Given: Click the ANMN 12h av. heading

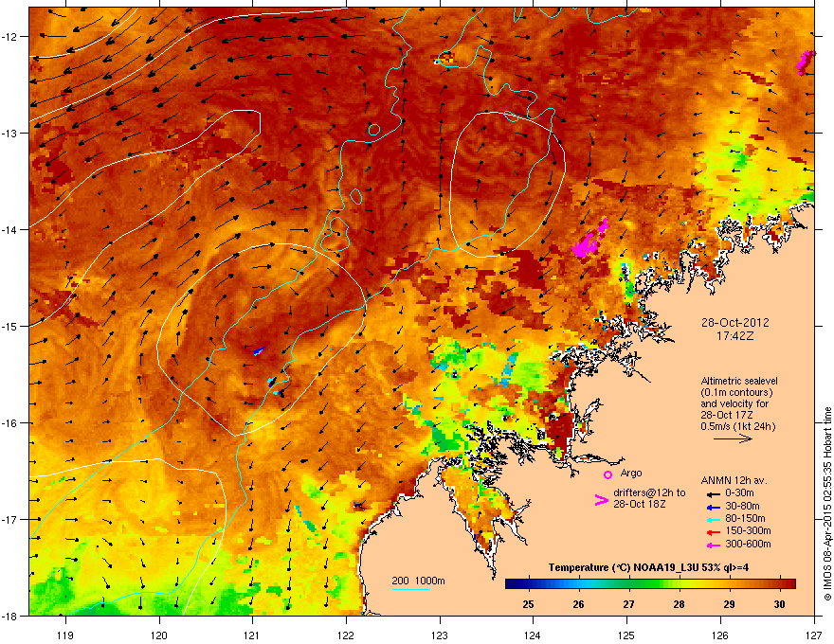Looking at the screenshot, I should click(x=734, y=480).
